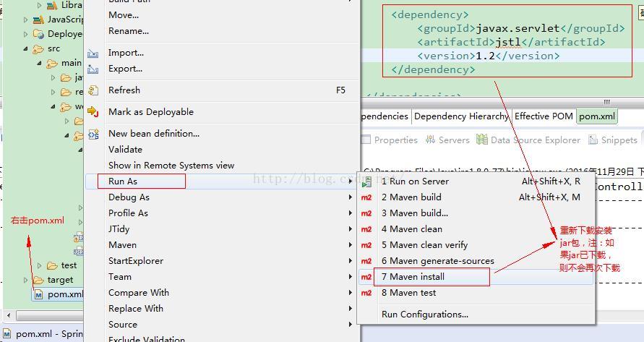Run 7 Maven install
Viewport: 644px width, 342px height.
coord(476,277)
